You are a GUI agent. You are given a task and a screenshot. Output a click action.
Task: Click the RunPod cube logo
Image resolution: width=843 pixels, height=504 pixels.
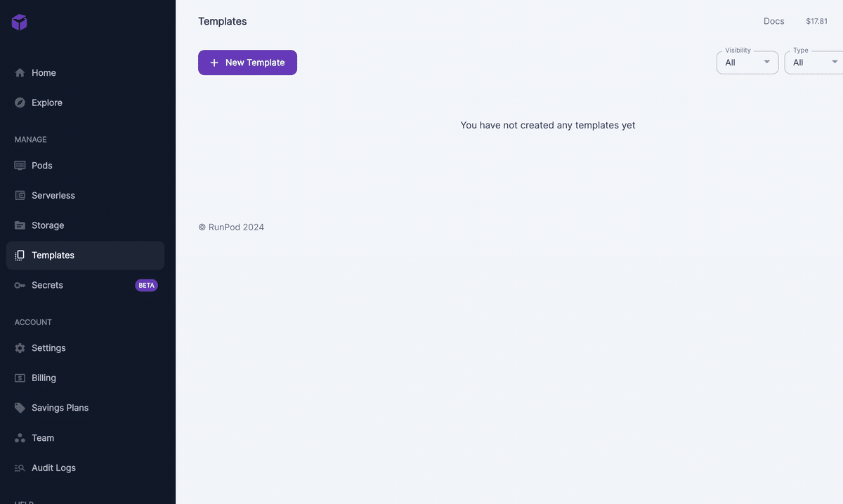pos(20,22)
